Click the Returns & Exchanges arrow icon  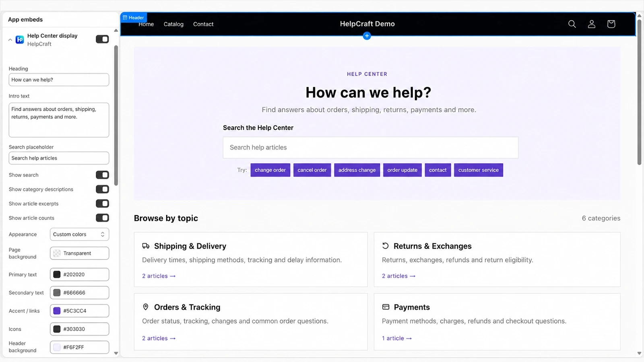tap(385, 246)
